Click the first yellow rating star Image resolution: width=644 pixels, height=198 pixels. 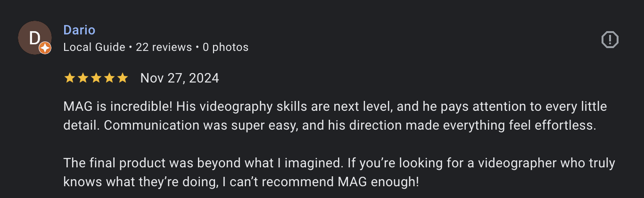[69, 78]
